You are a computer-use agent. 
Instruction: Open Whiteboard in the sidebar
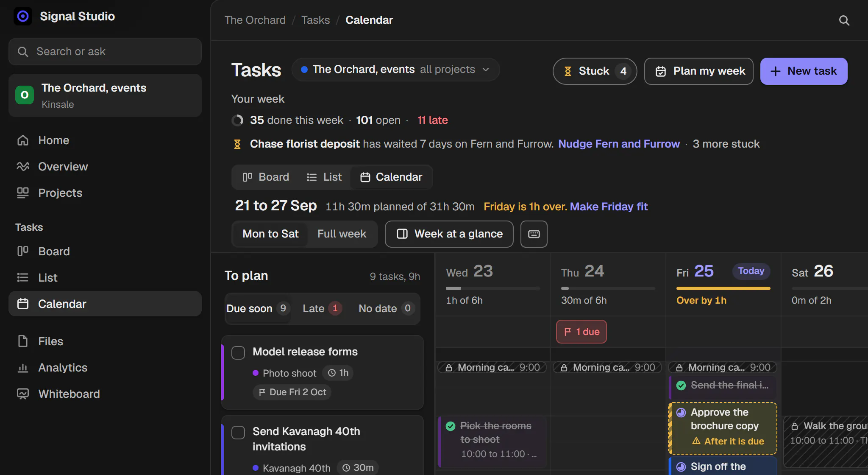[x=105, y=394]
